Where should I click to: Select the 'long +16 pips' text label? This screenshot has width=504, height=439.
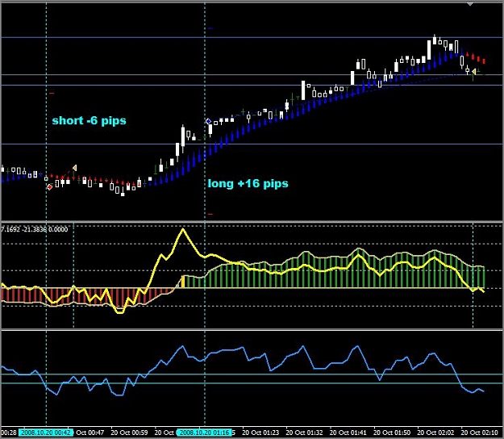point(248,184)
